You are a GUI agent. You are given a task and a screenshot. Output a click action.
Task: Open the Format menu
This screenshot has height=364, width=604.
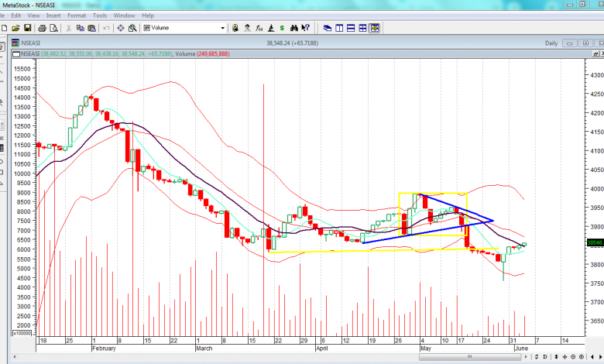[x=77, y=15]
